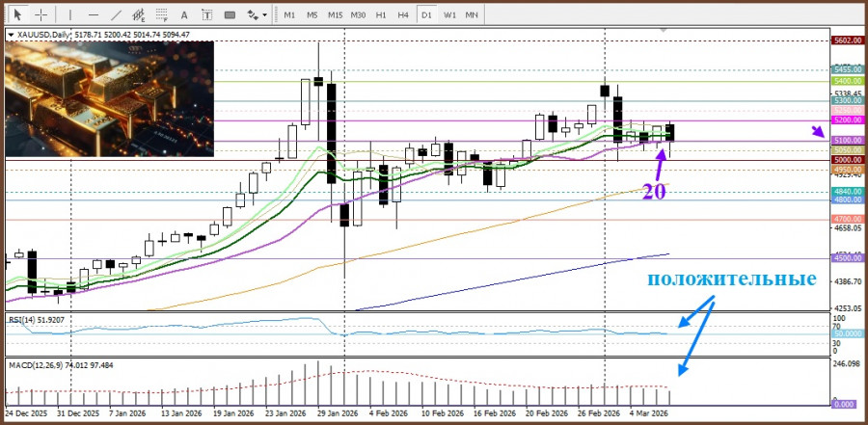Select the Horizontal Line drawing tool
Screen dimensions: 868x425
[94, 14]
